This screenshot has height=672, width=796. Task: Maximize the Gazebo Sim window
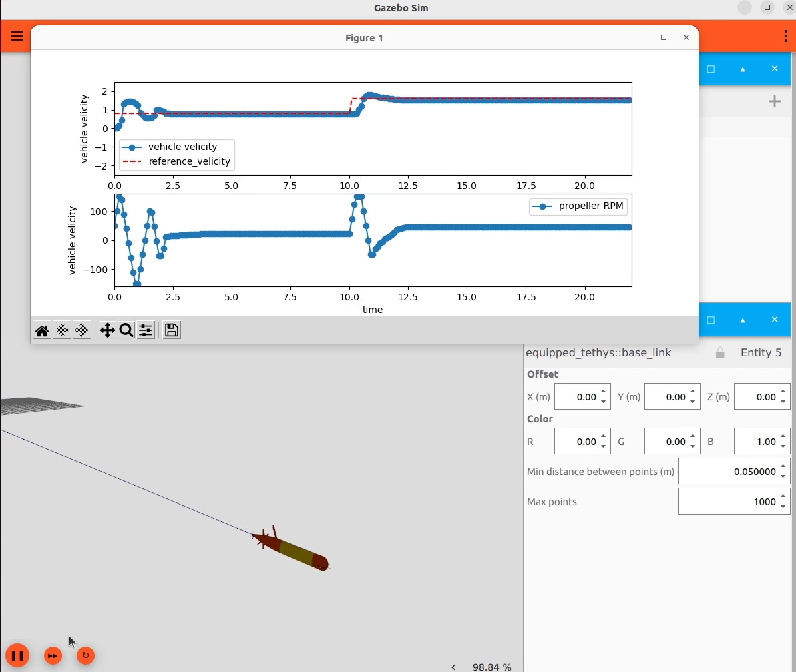click(x=767, y=7)
